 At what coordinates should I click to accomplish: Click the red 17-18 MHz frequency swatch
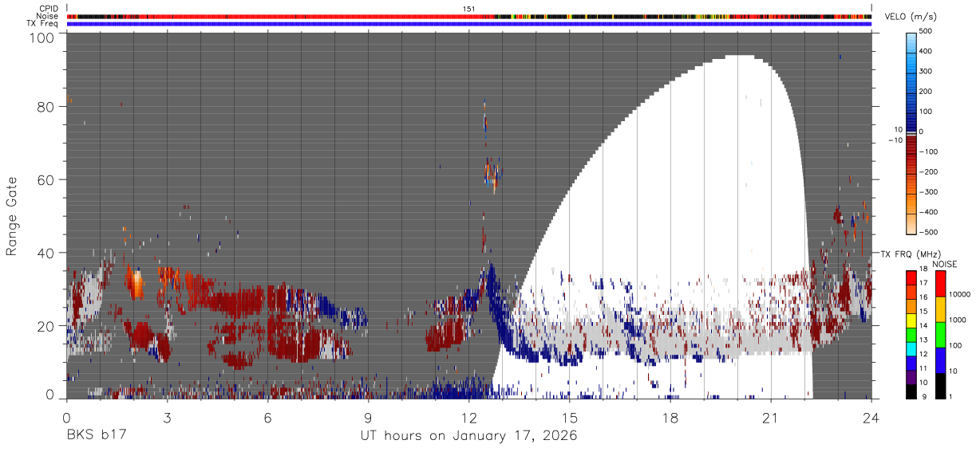911,277
